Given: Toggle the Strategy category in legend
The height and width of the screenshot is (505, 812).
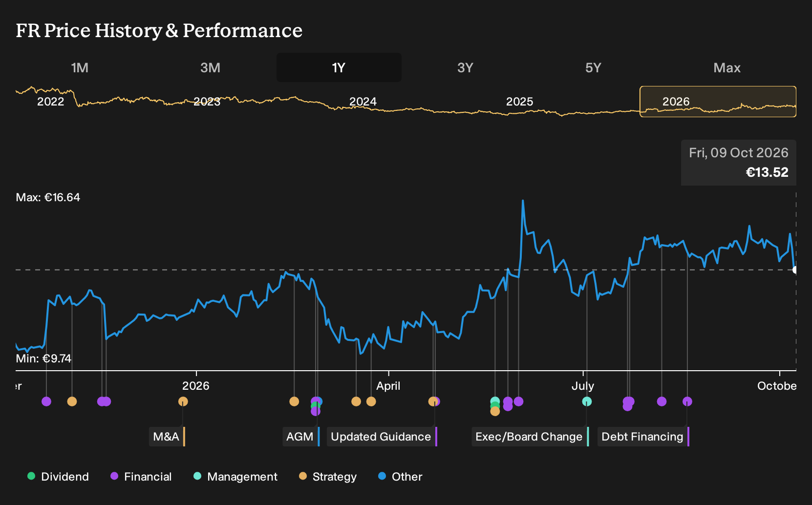Looking at the screenshot, I should click(x=328, y=477).
